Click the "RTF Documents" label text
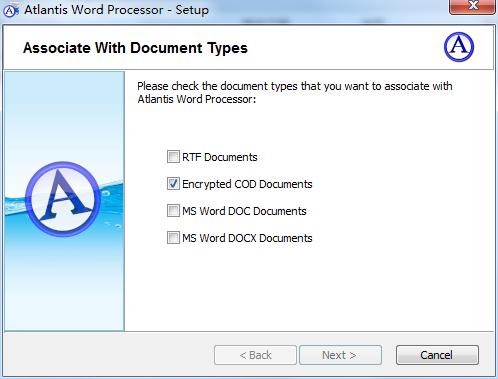Image resolution: width=498 pixels, height=379 pixels. pyautogui.click(x=220, y=157)
